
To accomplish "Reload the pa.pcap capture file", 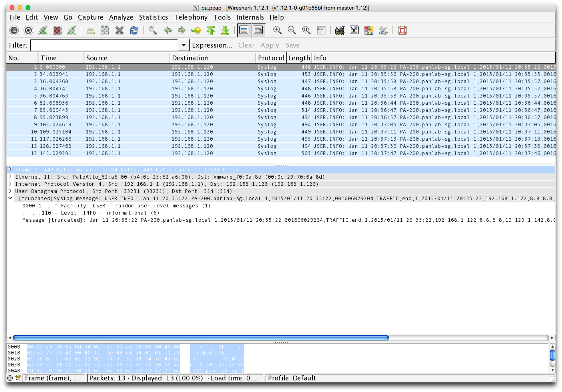I will click(134, 30).
